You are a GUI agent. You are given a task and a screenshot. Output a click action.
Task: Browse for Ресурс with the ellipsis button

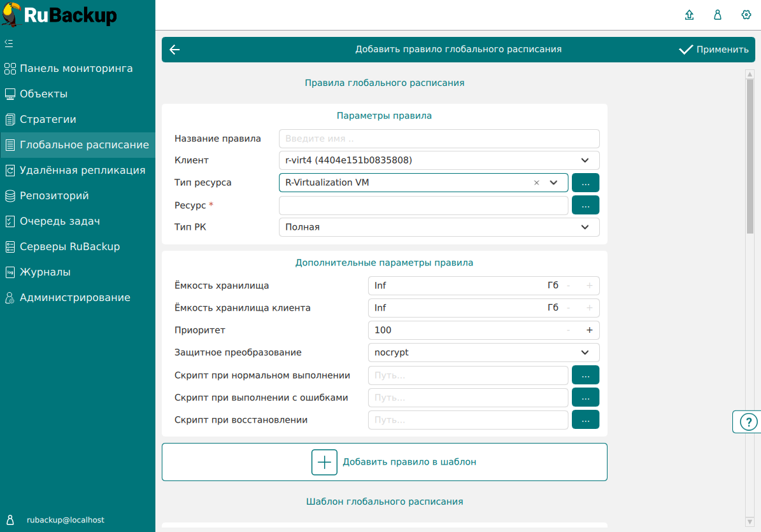click(x=585, y=205)
